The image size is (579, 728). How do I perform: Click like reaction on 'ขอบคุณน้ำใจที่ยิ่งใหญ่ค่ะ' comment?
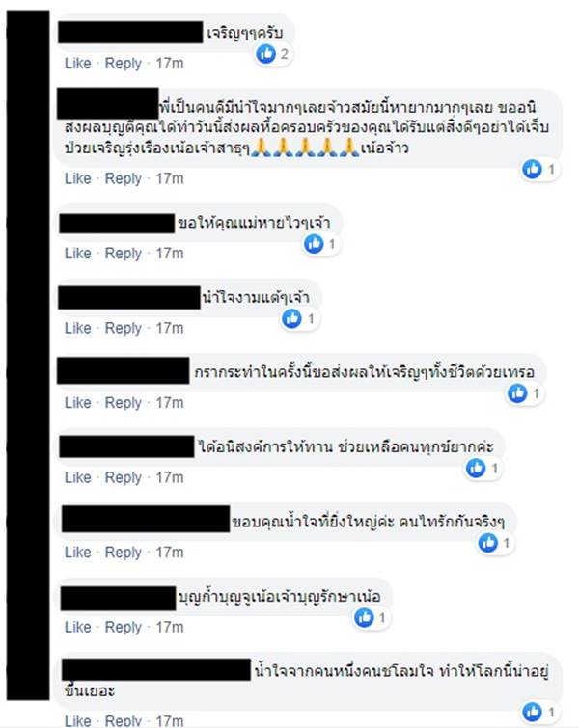(488, 543)
